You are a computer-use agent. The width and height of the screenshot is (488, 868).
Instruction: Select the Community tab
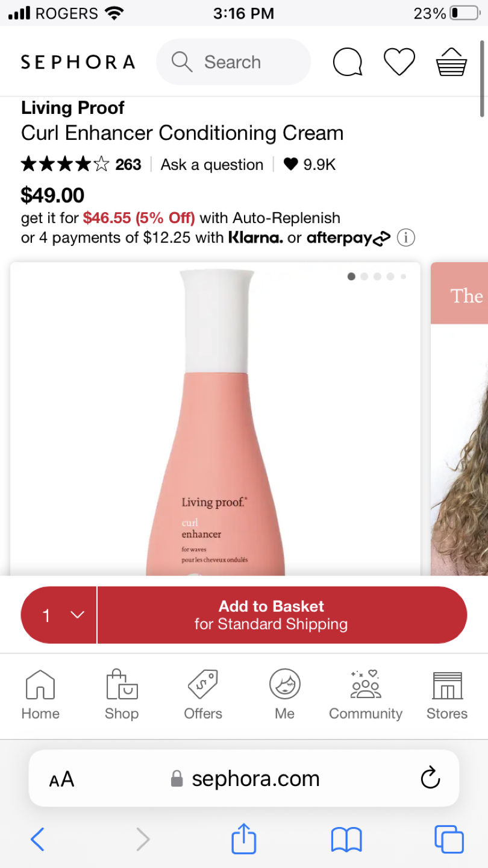point(366,695)
